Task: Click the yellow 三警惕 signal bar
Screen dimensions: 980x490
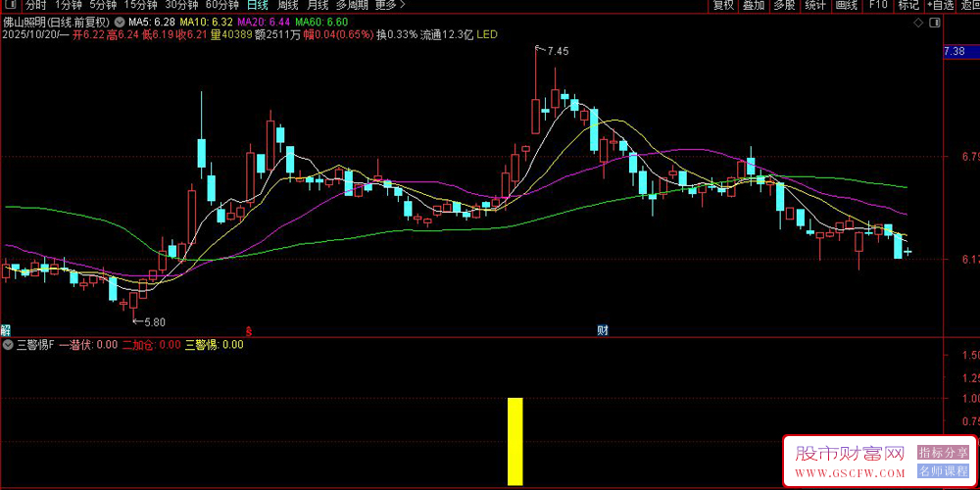Action: click(x=514, y=441)
